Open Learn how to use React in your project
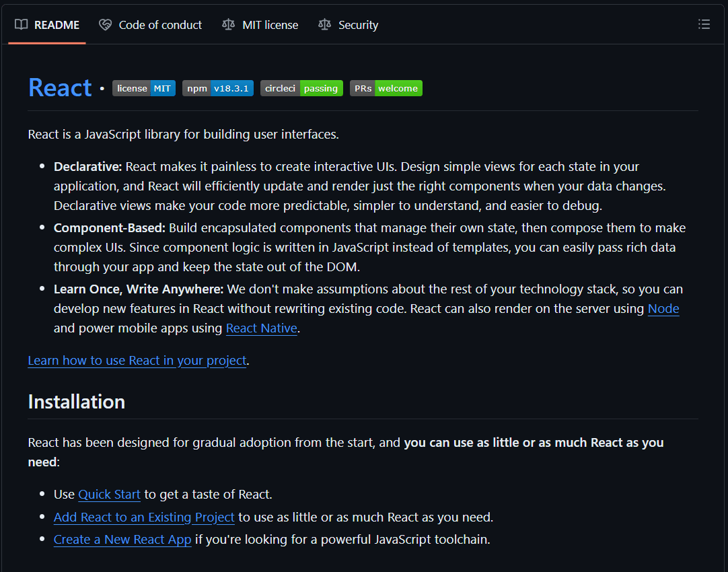This screenshot has height=572, width=728. 137,361
